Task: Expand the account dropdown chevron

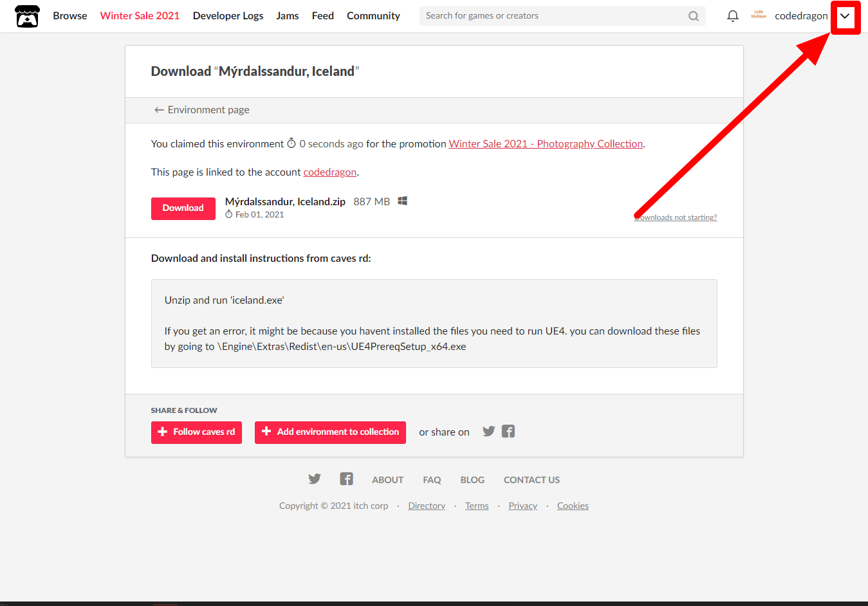Action: 845,16
